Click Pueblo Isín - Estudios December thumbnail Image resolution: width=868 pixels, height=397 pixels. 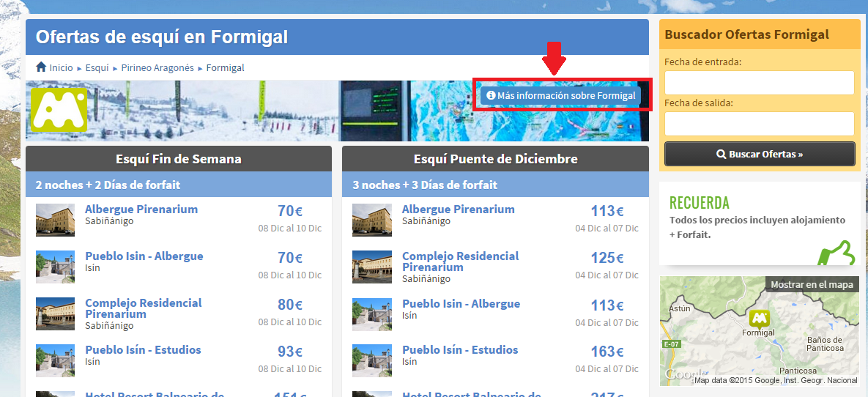click(x=372, y=361)
